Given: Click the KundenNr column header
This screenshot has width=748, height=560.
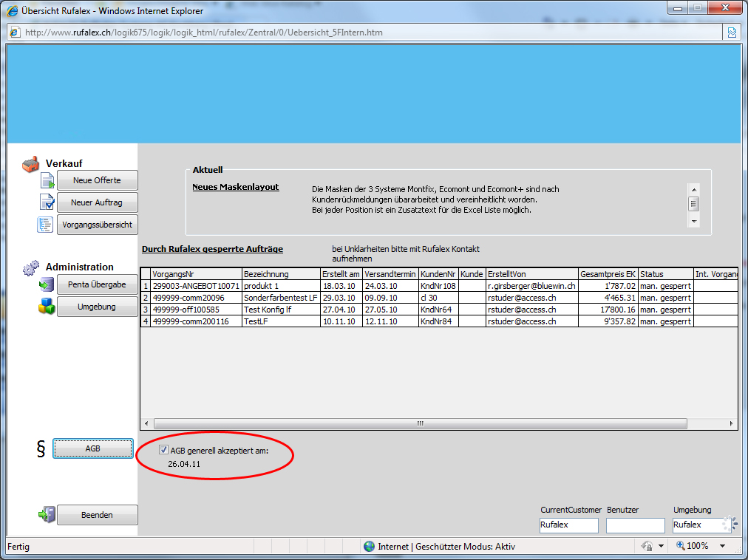Looking at the screenshot, I should [x=438, y=274].
